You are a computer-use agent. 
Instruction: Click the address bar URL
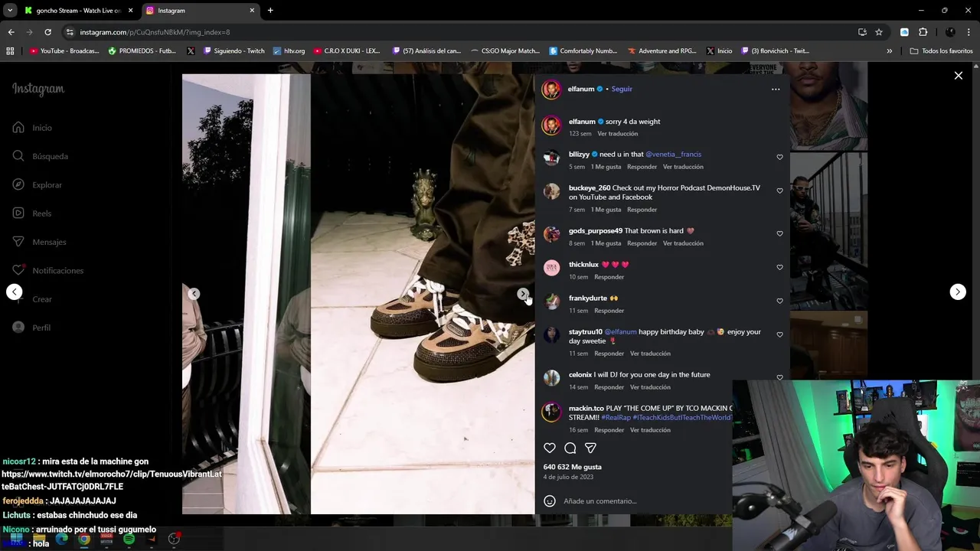[x=155, y=32]
